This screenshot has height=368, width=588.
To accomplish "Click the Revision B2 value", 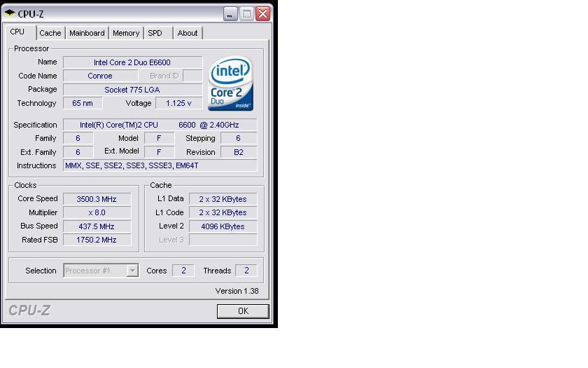I will (x=239, y=152).
